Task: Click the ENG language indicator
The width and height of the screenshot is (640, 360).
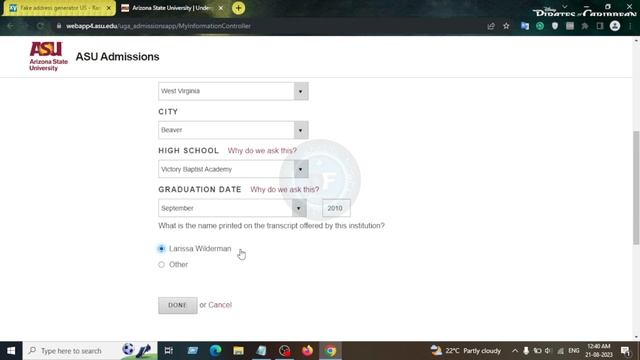Action: 573,351
